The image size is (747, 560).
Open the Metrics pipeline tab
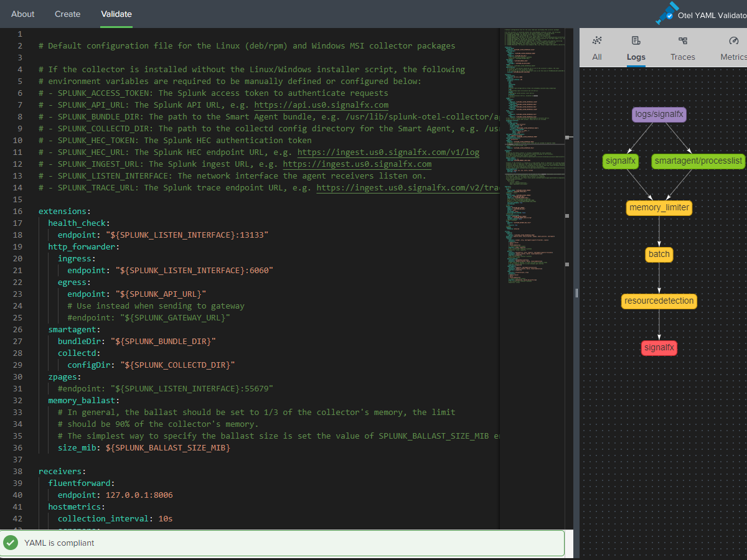[733, 48]
